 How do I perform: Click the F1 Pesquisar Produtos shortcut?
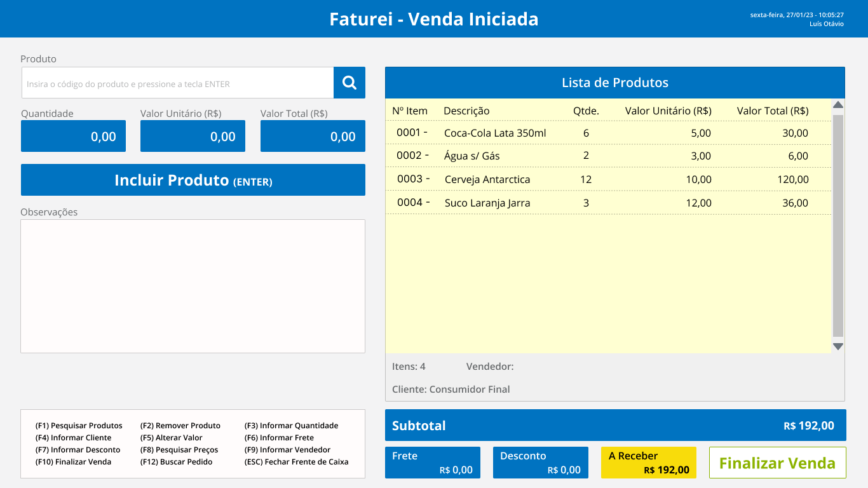tap(79, 426)
